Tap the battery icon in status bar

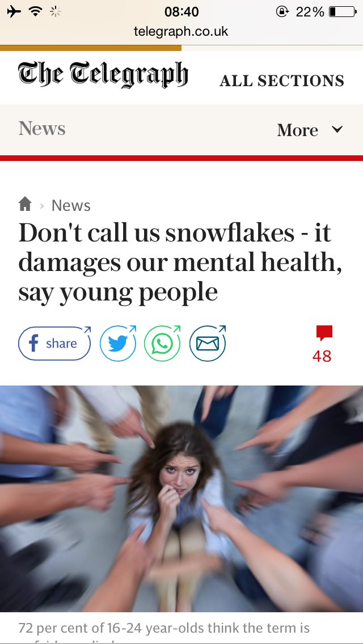click(343, 12)
